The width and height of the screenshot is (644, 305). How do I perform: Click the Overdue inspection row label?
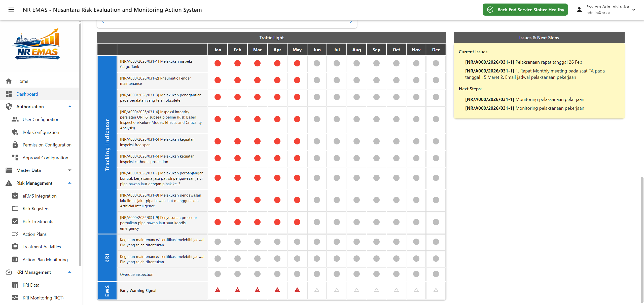coord(136,274)
